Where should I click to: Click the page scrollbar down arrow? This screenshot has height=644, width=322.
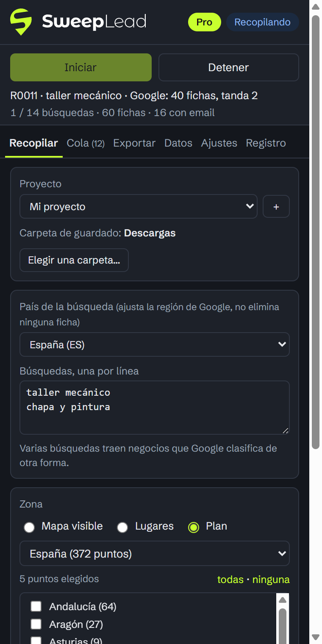point(316,637)
